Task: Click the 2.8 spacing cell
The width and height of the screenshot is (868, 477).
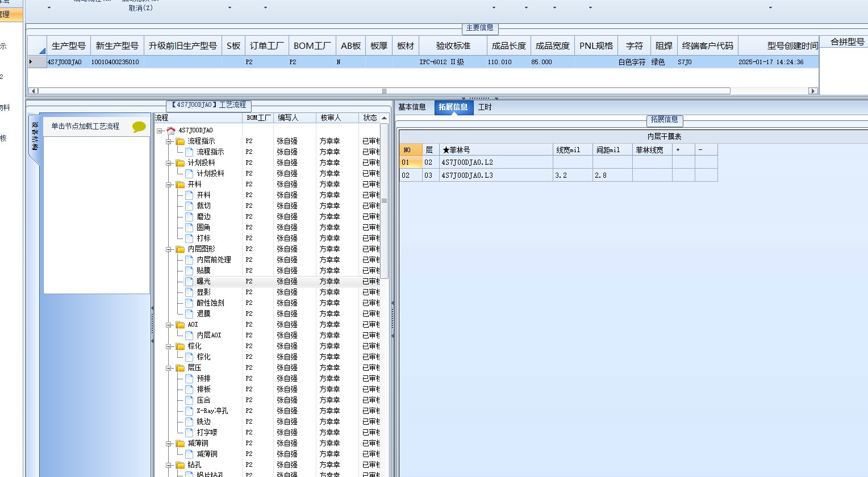Action: click(x=612, y=175)
